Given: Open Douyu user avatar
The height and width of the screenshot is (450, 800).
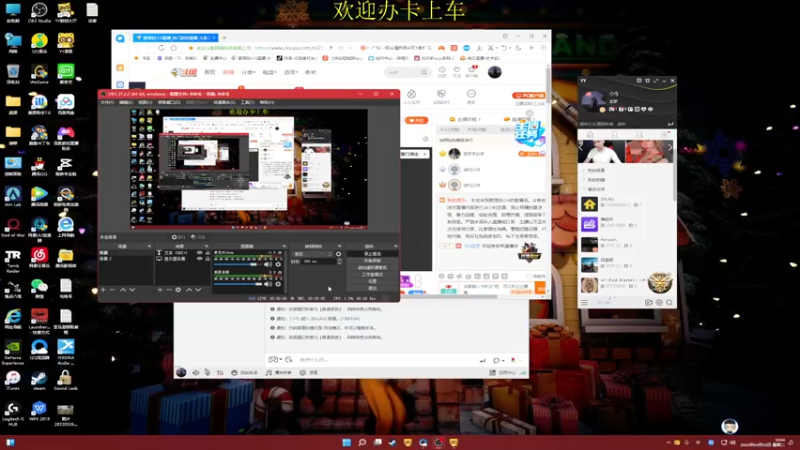Looking at the screenshot, I should click(x=494, y=72).
